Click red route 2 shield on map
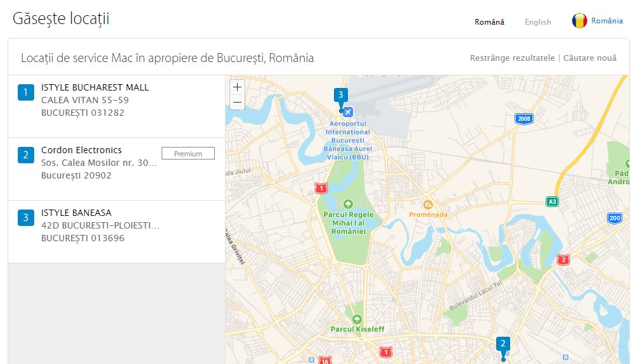635x364 pixels. coord(563,260)
